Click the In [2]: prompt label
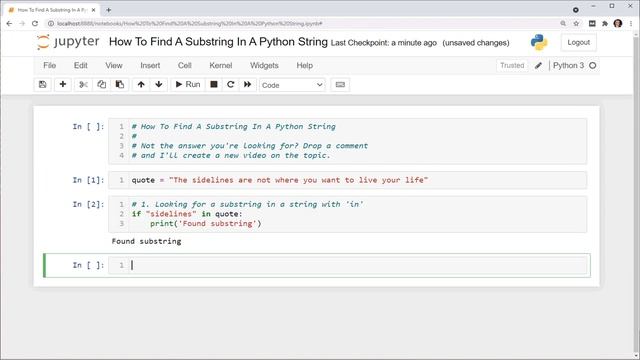The image size is (640, 360). (88, 204)
